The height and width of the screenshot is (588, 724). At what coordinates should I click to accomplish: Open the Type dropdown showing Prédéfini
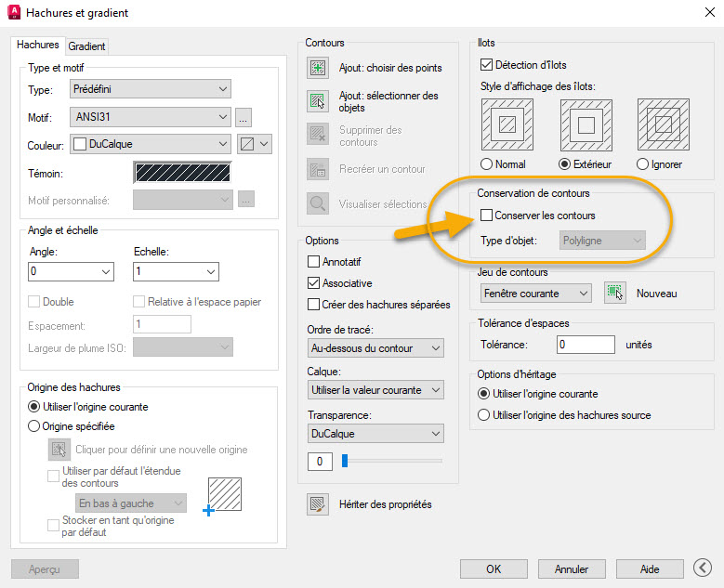pyautogui.click(x=150, y=89)
